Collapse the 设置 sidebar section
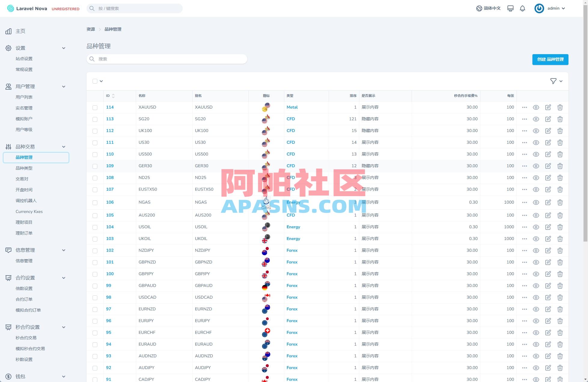 pos(64,48)
